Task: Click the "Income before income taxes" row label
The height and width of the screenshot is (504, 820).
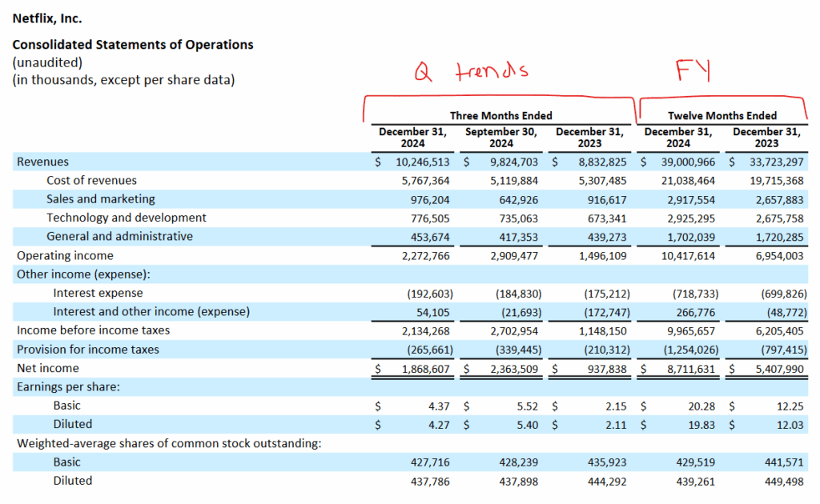Action: 93,330
